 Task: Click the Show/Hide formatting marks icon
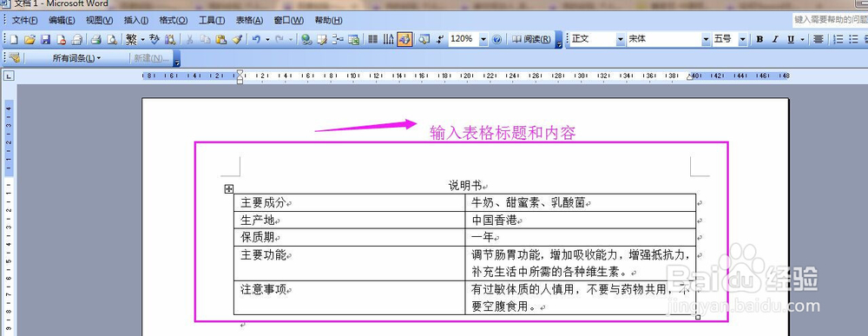pos(440,39)
